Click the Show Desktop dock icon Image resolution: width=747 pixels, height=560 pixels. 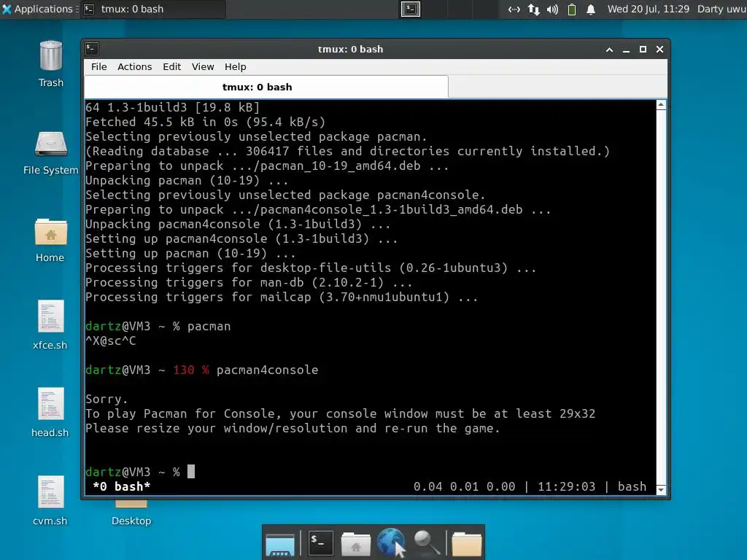pos(280,544)
